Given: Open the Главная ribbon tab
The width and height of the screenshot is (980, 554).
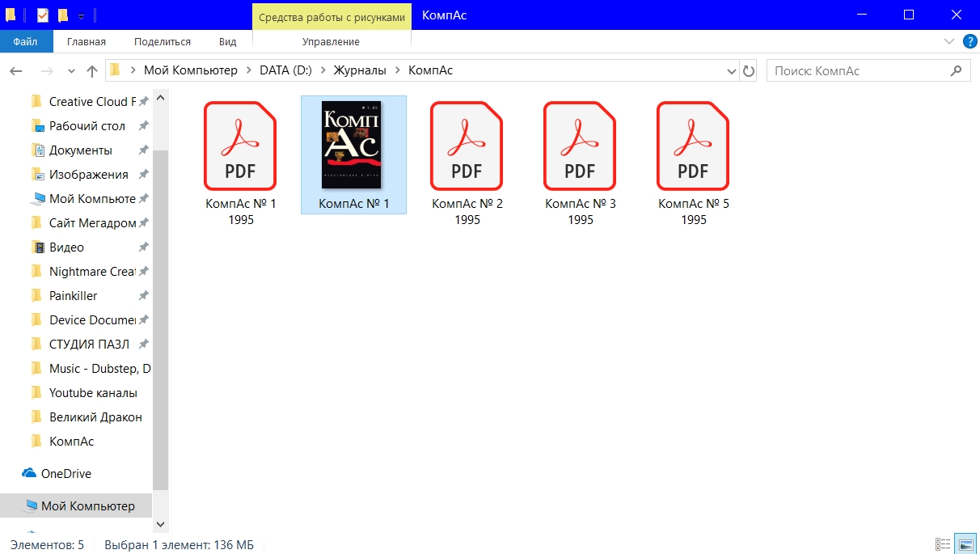Looking at the screenshot, I should coord(87,41).
